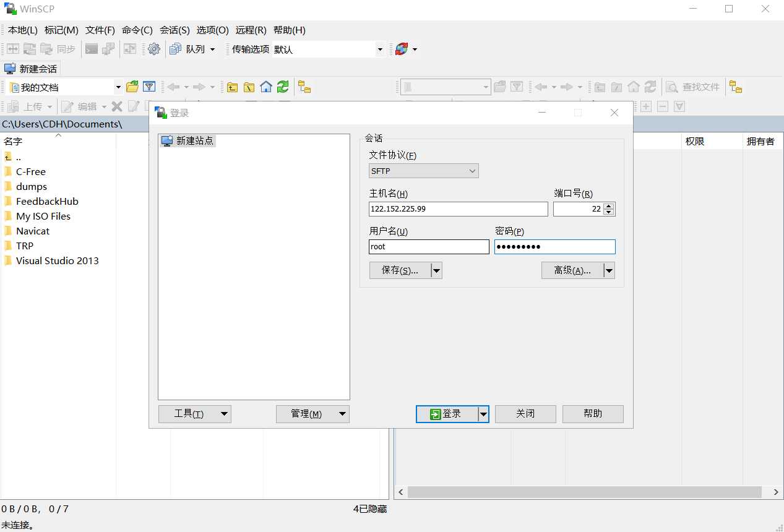The width and height of the screenshot is (784, 532).
Task: Click the 名字 column header
Action: point(58,141)
